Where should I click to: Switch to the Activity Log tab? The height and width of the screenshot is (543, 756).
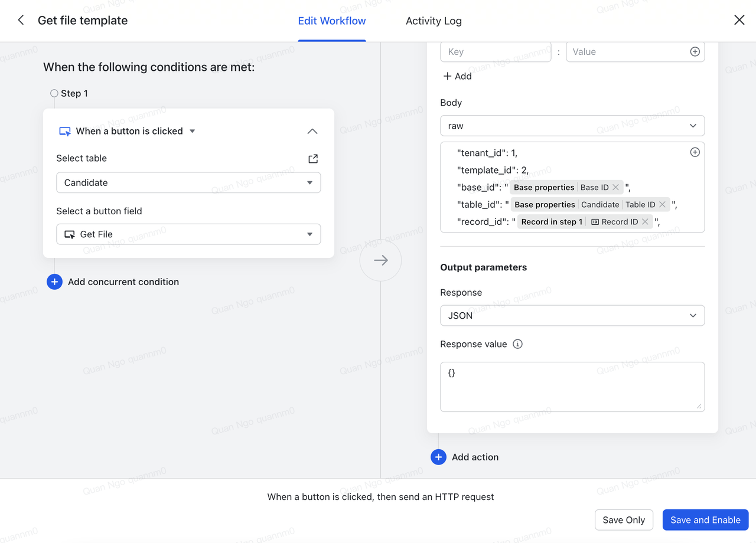[x=434, y=21]
